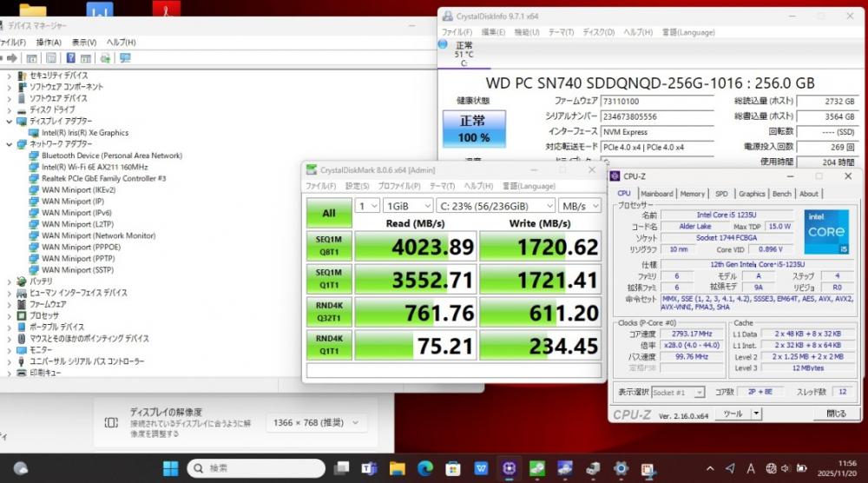Show hidden system tray icons chevron
Screen dimensions: 868x483
(x=710, y=468)
